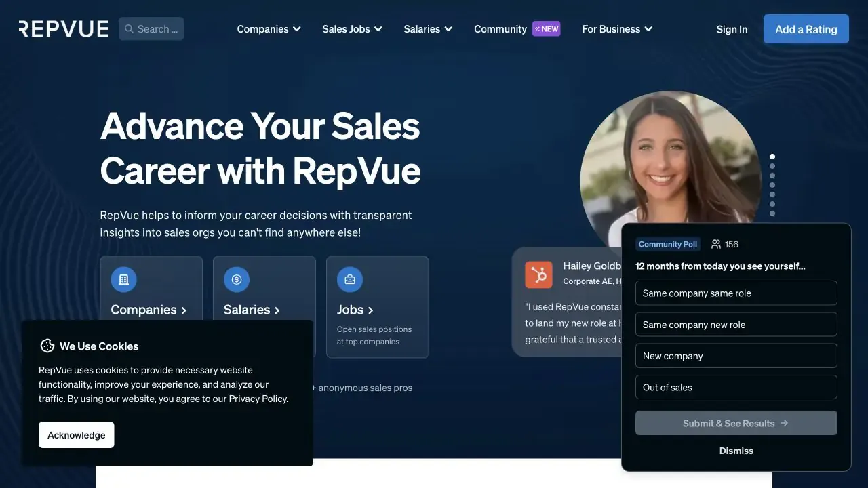
Task: Open Salaries card via its chevron
Action: (x=277, y=310)
